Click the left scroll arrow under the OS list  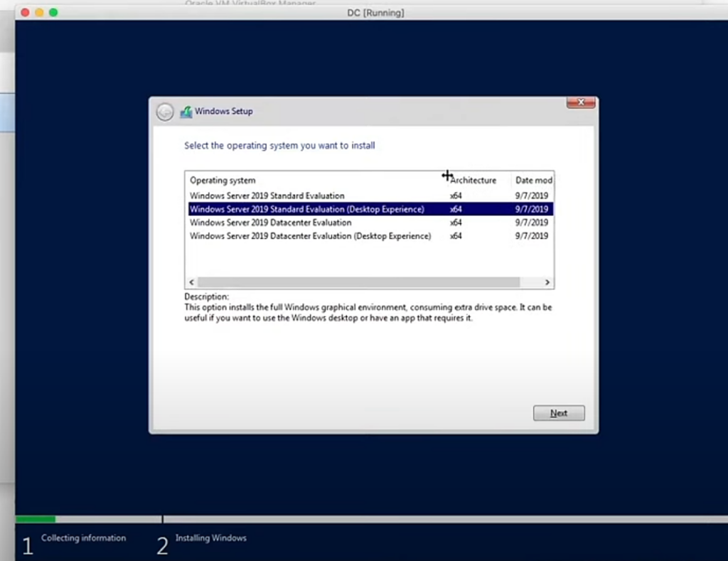click(x=191, y=282)
